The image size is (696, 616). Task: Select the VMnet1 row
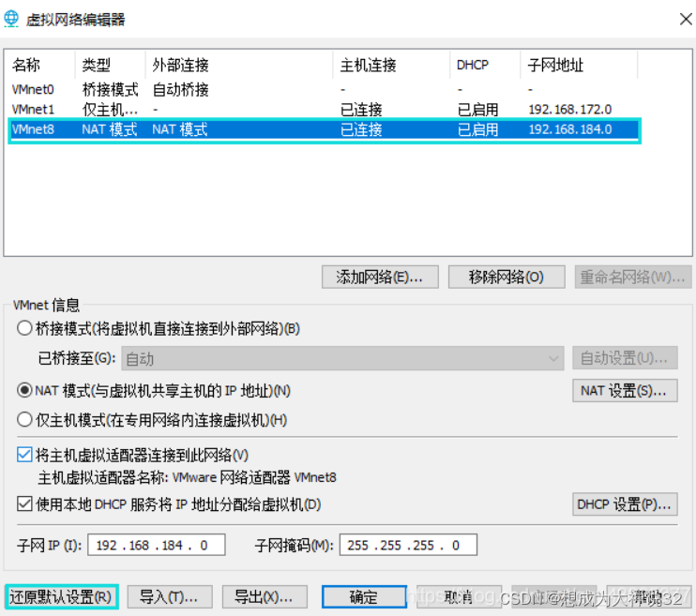point(324,109)
